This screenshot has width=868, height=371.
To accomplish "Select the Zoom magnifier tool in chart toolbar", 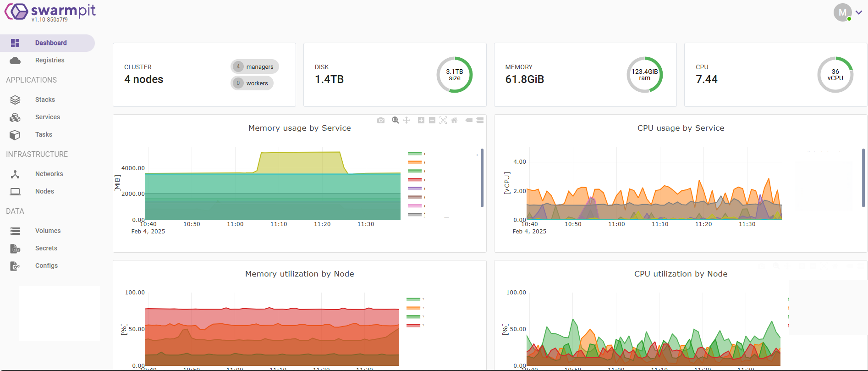I will pyautogui.click(x=395, y=120).
